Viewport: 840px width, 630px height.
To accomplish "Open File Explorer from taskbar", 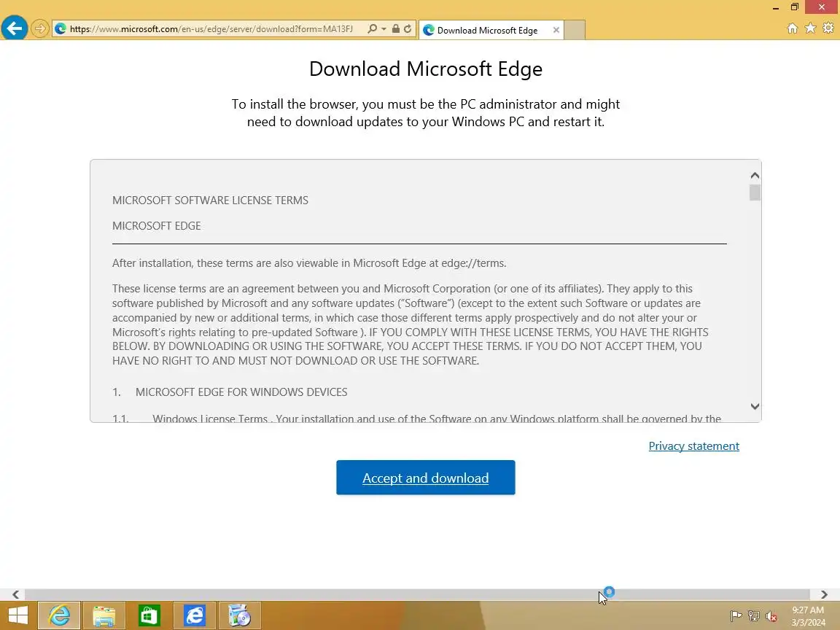I will click(x=104, y=615).
